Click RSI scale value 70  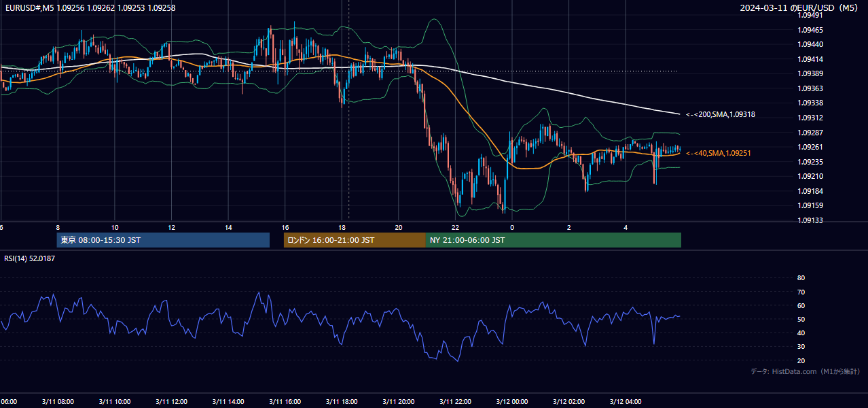click(801, 292)
